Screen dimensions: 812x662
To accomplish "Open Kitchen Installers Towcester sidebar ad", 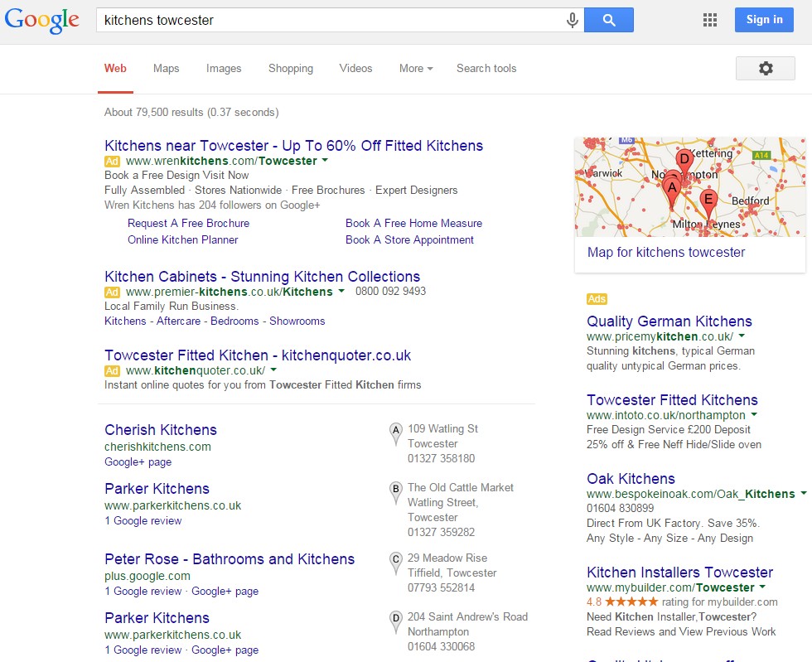I will (x=679, y=573).
